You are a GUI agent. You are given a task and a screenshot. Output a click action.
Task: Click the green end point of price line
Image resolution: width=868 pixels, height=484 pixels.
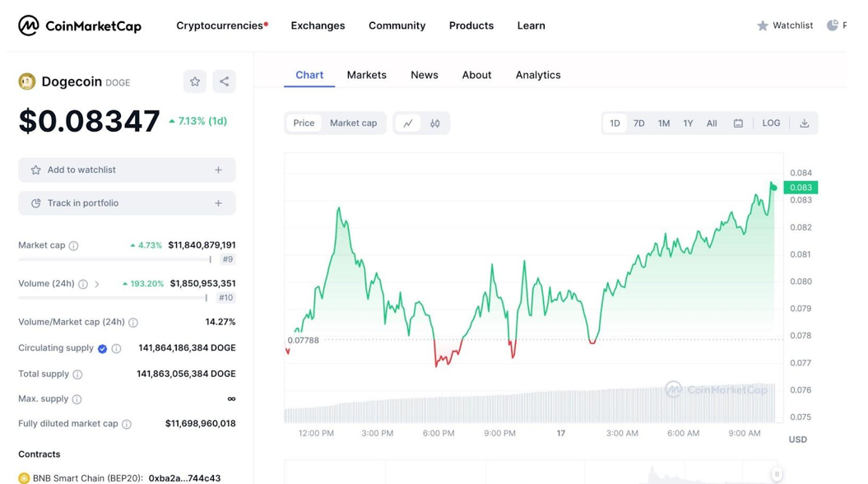pos(774,188)
